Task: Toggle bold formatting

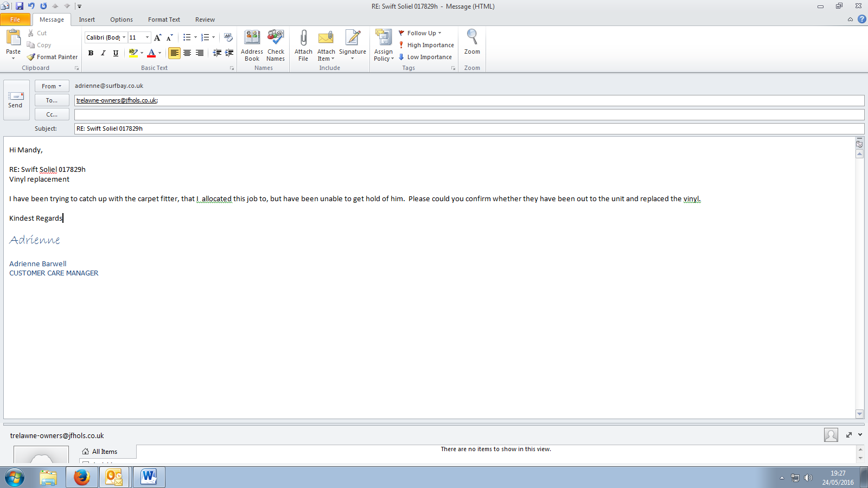Action: 91,53
